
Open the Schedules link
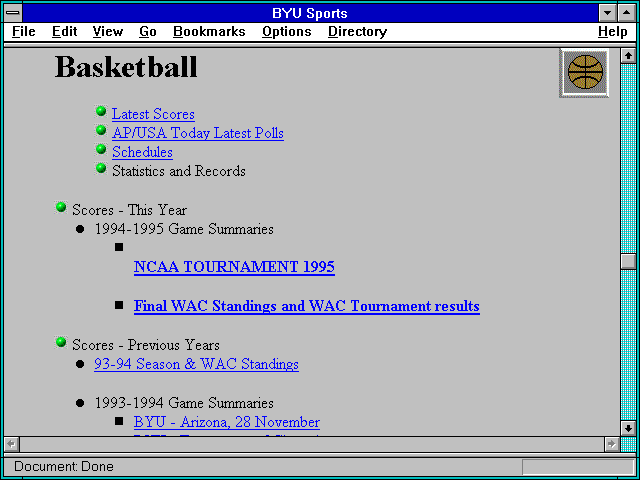tap(142, 152)
